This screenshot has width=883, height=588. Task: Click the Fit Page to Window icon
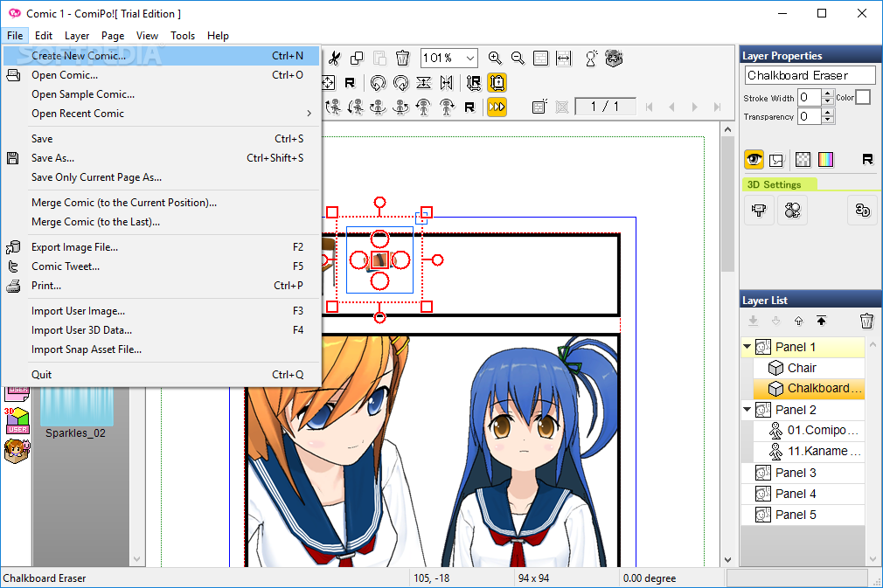tap(540, 58)
